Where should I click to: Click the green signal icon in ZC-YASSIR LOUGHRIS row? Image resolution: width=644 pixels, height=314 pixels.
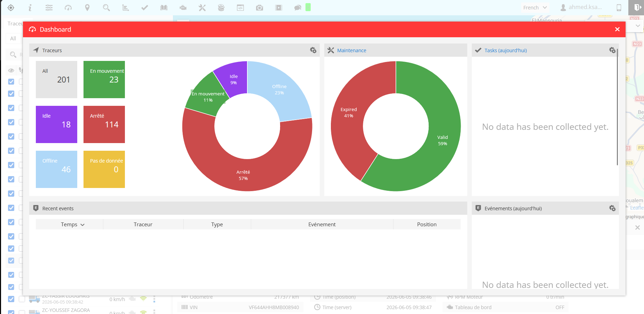coord(143,299)
